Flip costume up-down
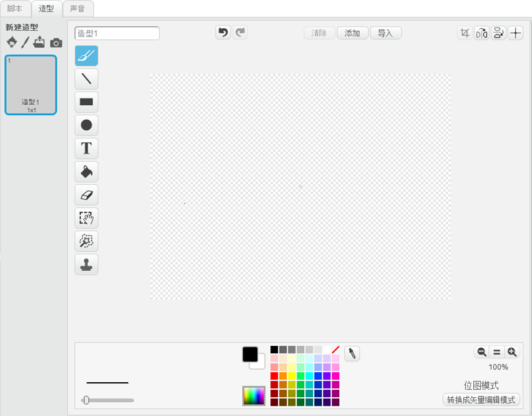The width and height of the screenshot is (532, 416). tap(498, 33)
